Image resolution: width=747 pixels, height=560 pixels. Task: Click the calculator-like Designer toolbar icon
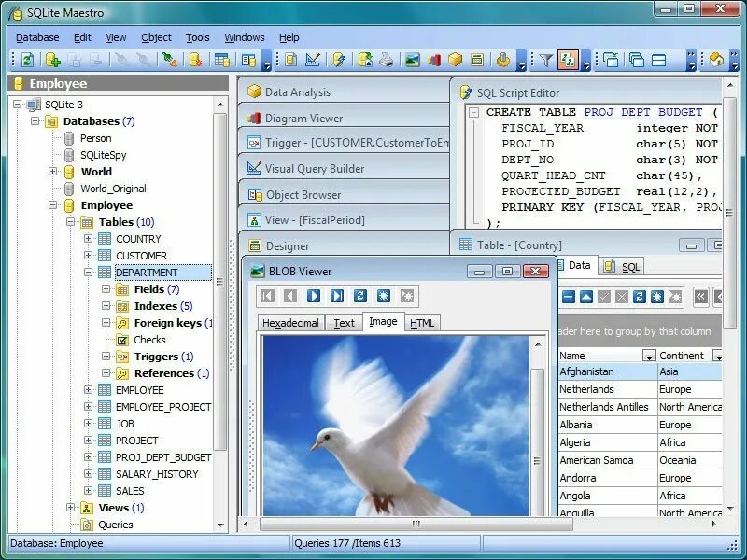477,60
